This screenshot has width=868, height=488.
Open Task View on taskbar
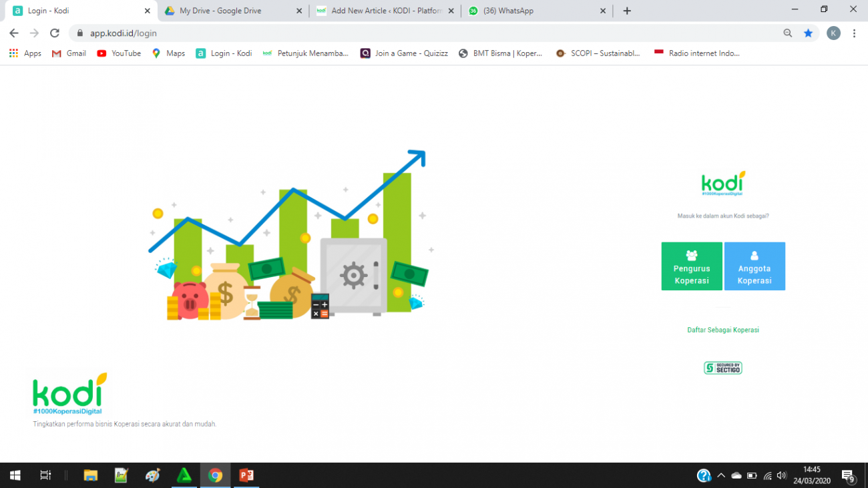[45, 475]
